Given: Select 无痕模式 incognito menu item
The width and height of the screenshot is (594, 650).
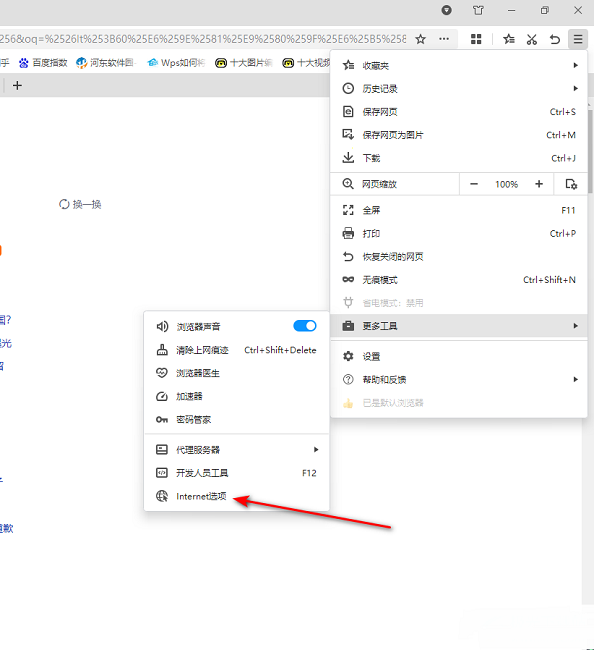Looking at the screenshot, I should 459,280.
